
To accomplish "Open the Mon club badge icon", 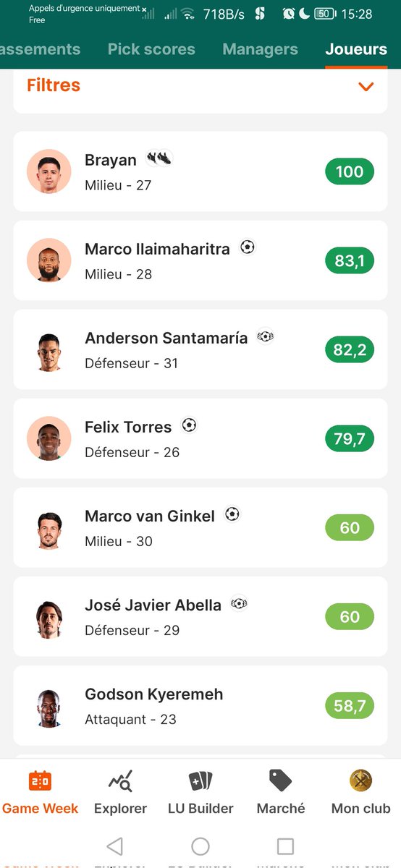I will point(360,781).
